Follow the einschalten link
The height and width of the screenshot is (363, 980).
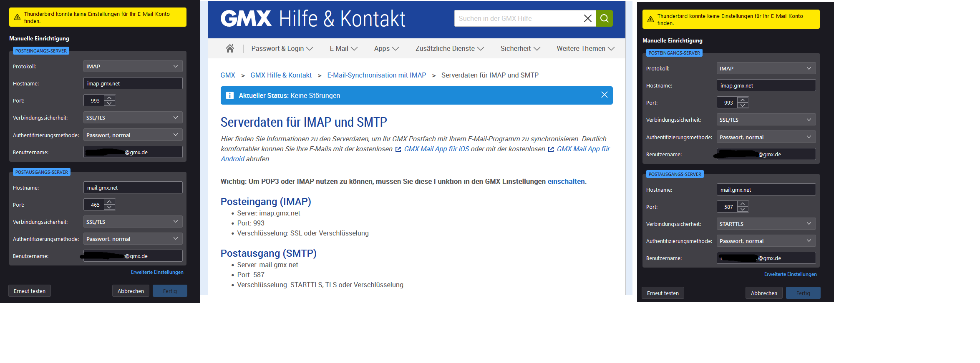pyautogui.click(x=566, y=181)
